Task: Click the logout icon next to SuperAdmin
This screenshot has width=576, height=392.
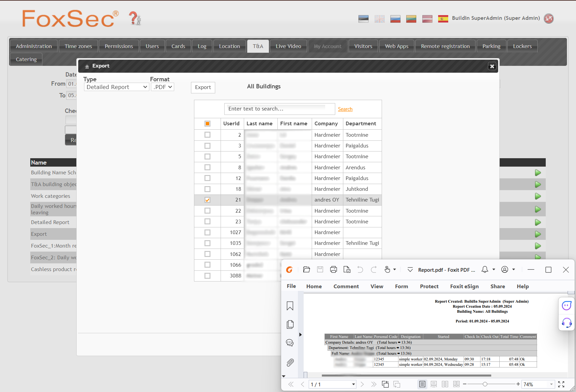Action: (549, 18)
